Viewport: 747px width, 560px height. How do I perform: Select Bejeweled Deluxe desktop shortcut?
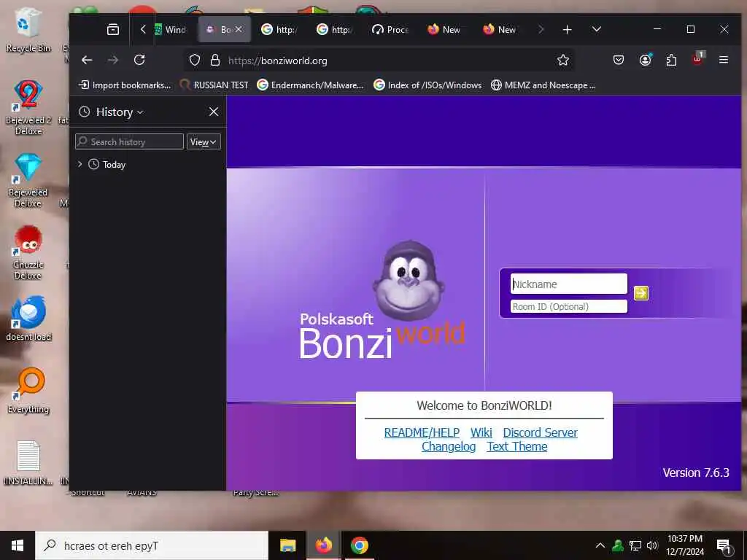point(28,181)
